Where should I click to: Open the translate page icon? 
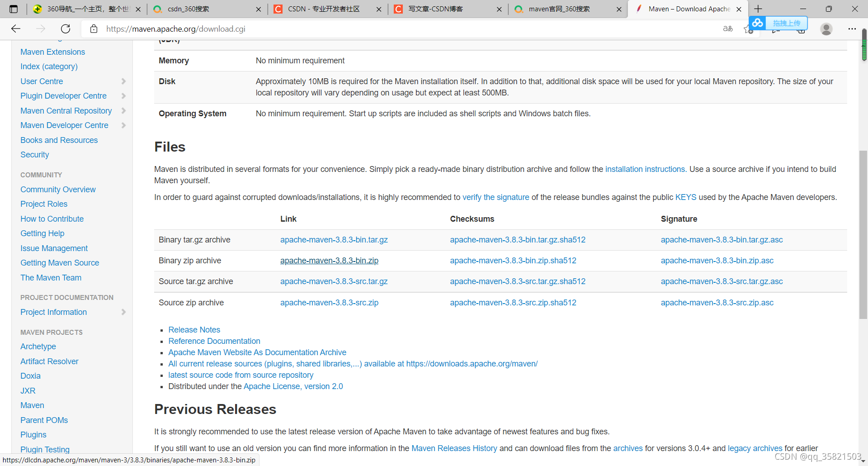point(728,29)
